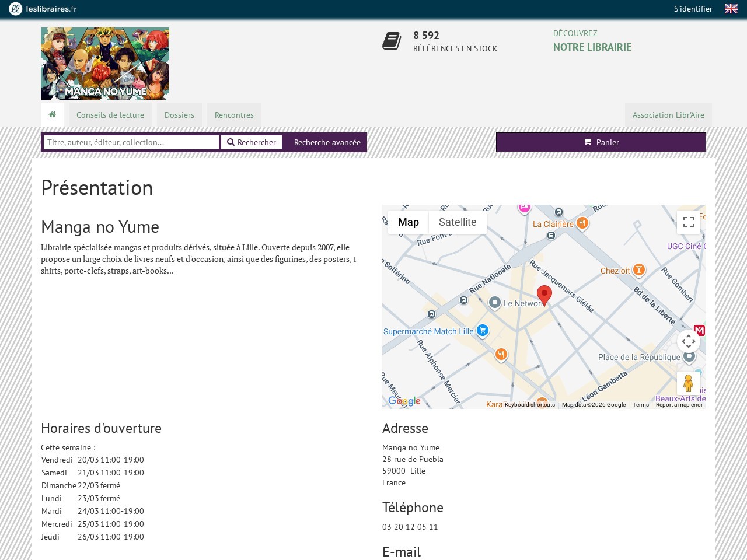Go to the Rencontres tab
This screenshot has width=747, height=560.
pos(234,115)
